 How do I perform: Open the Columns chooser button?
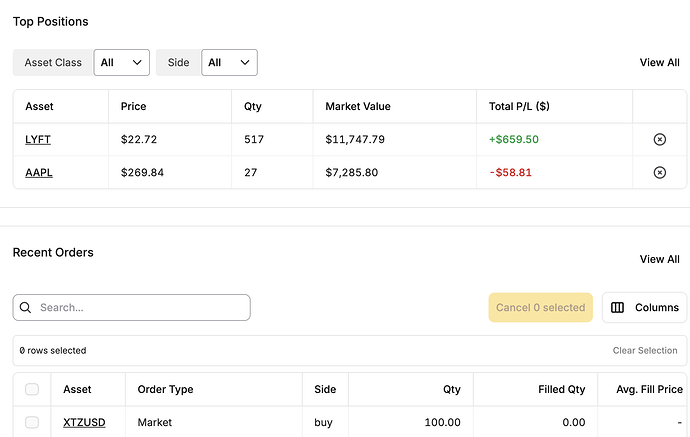click(644, 308)
